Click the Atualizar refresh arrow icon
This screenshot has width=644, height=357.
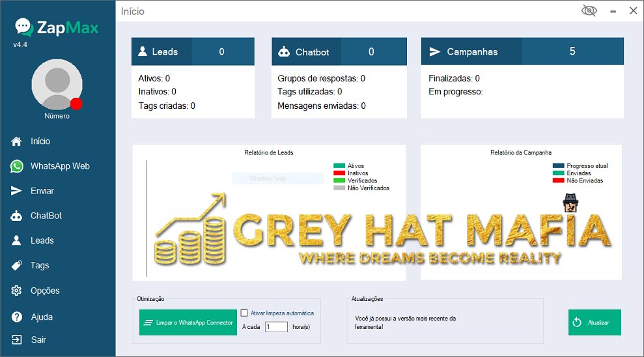[x=577, y=322]
